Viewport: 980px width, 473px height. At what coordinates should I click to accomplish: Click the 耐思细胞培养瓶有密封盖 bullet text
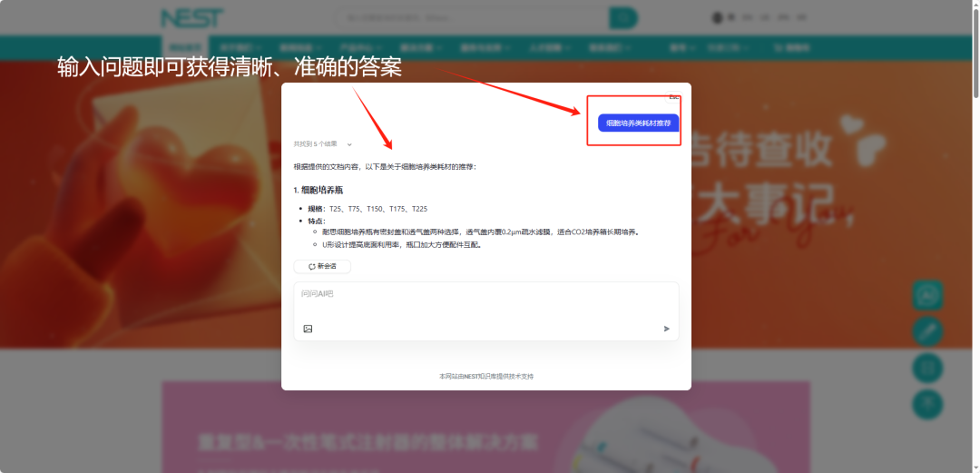point(480,232)
